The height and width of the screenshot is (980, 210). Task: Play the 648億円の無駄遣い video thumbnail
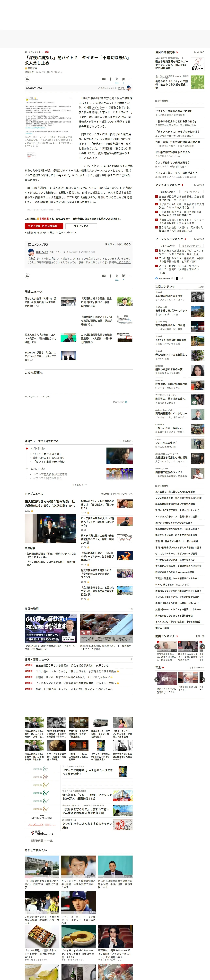click(51, 629)
